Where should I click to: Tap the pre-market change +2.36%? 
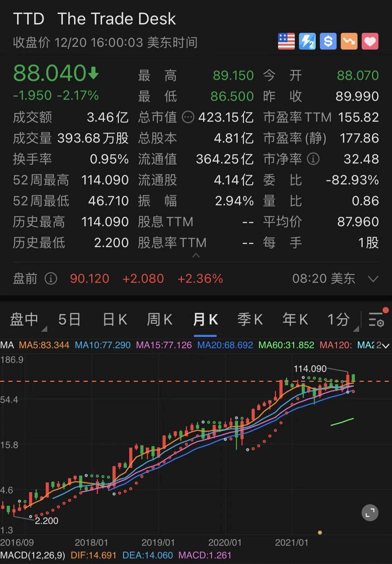coord(200,279)
